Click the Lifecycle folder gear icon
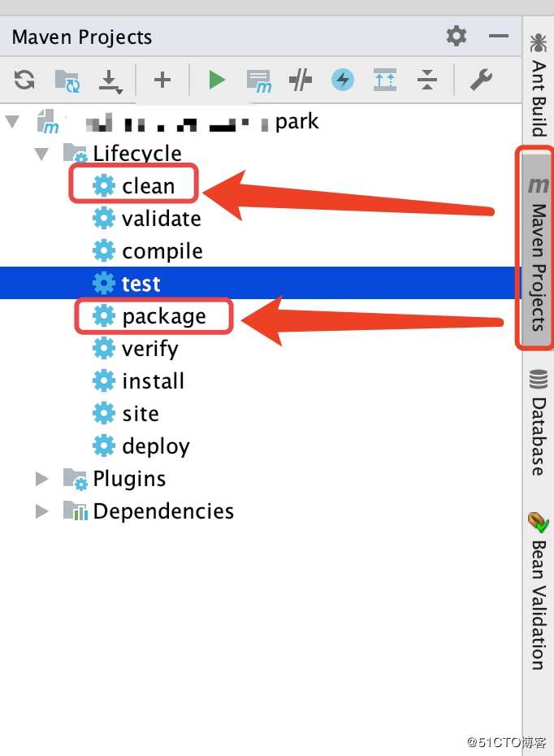Image resolution: width=554 pixels, height=756 pixels. click(76, 154)
